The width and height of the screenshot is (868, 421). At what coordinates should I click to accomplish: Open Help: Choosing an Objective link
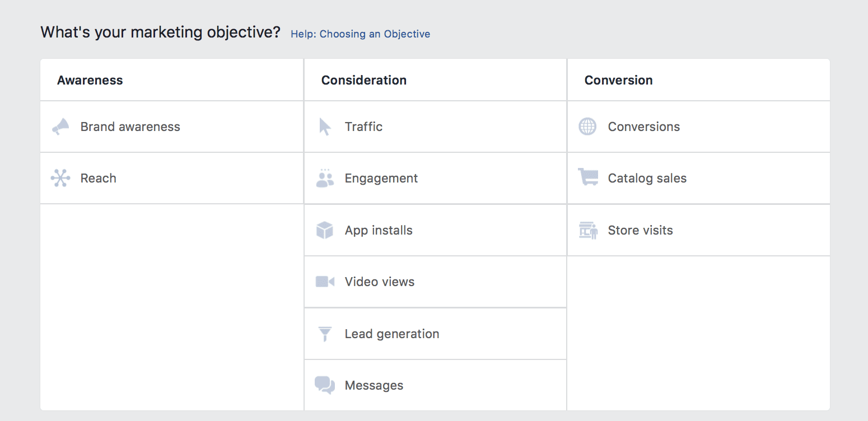(360, 34)
